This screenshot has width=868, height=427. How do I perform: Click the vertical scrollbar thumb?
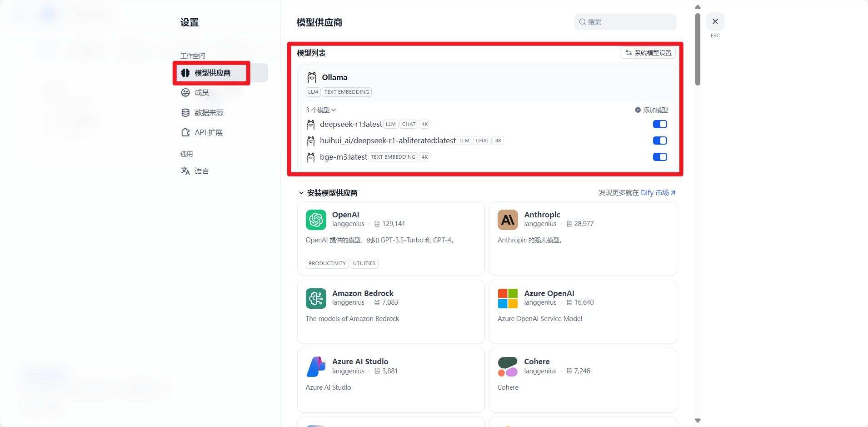tap(698, 49)
